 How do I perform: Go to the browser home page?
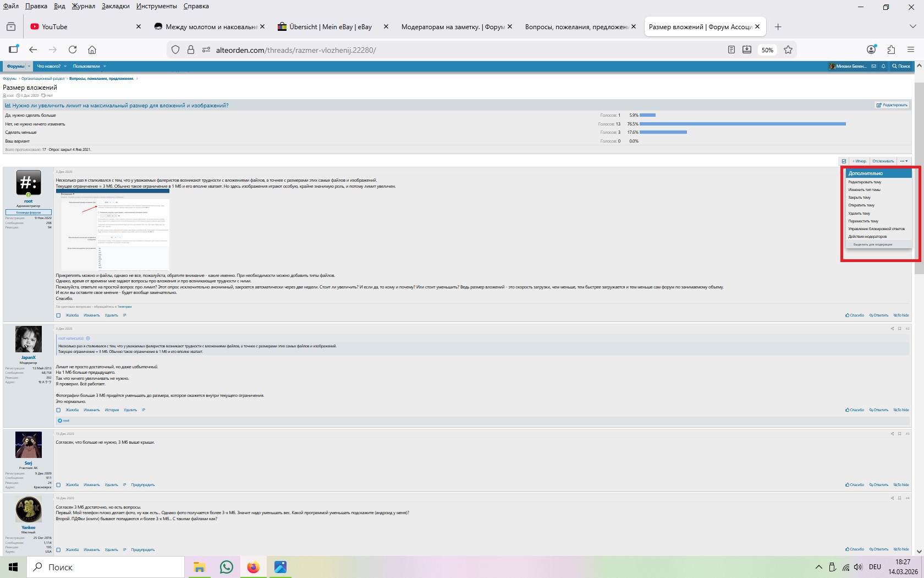pyautogui.click(x=92, y=50)
